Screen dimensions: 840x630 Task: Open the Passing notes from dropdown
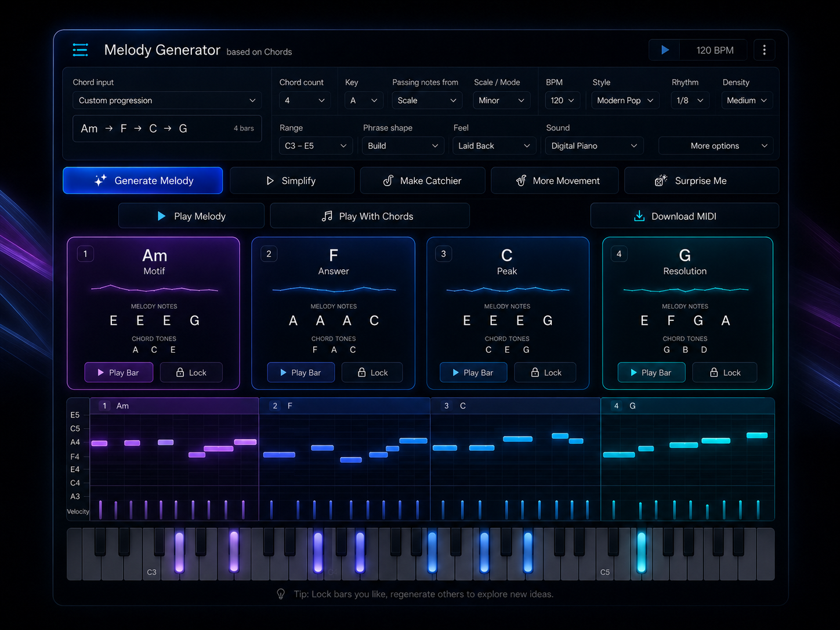pyautogui.click(x=426, y=100)
